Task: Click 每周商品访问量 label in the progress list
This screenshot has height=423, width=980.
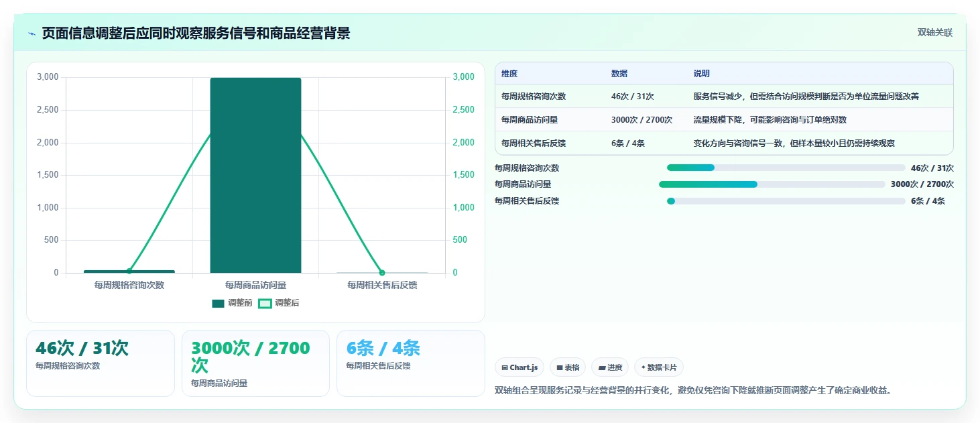Action: point(523,184)
